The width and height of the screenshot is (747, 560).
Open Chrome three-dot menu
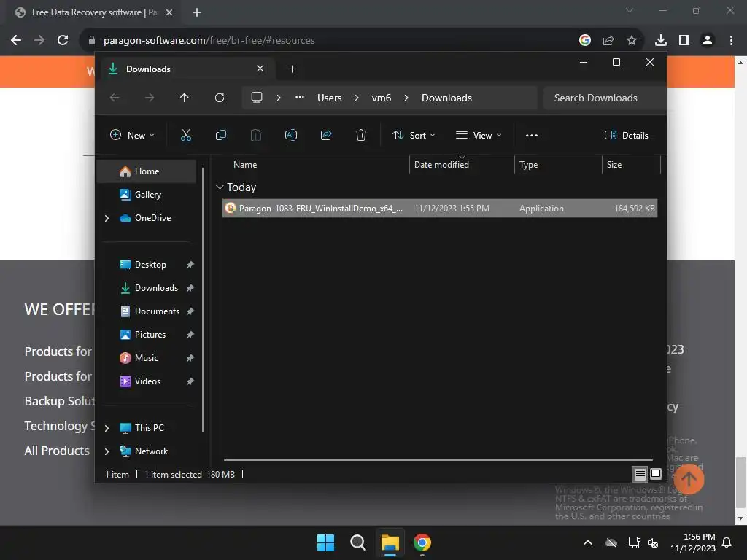(x=731, y=40)
